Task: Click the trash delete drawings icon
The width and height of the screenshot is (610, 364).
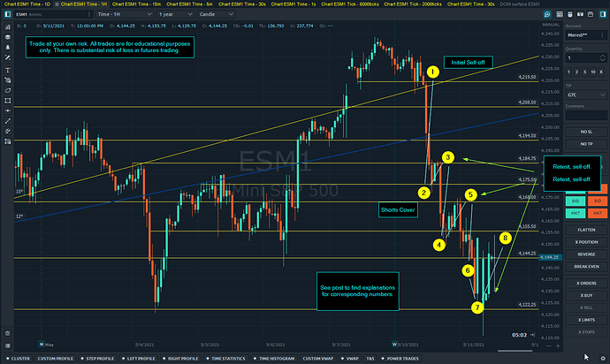Action: click(x=7, y=333)
